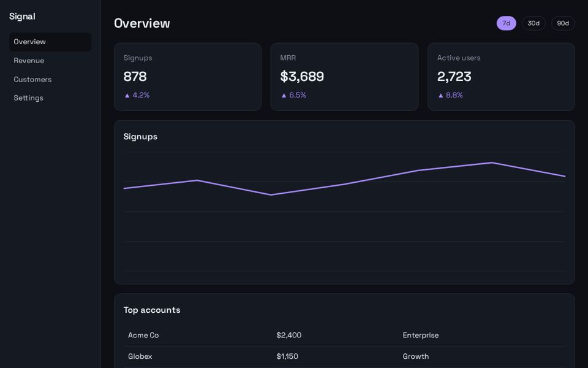The height and width of the screenshot is (368, 588).
Task: Click the Active users value 2,723
Action: pyautogui.click(x=454, y=77)
